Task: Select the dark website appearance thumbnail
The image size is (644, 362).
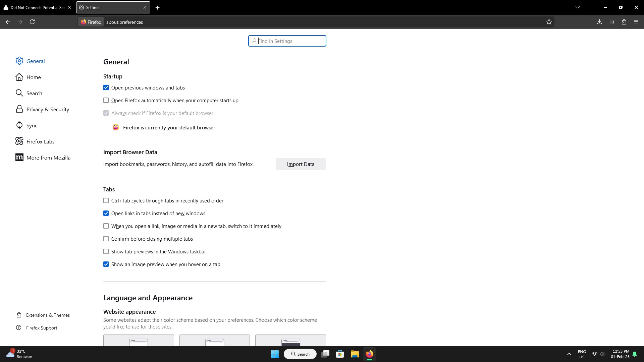Action: click(290, 341)
